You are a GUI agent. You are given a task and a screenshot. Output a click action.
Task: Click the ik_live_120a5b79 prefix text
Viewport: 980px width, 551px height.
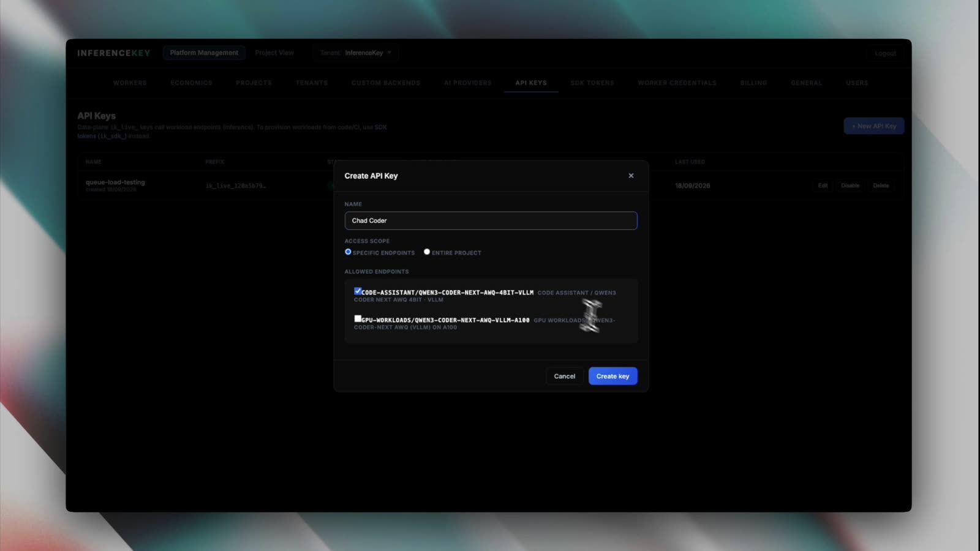(x=236, y=186)
